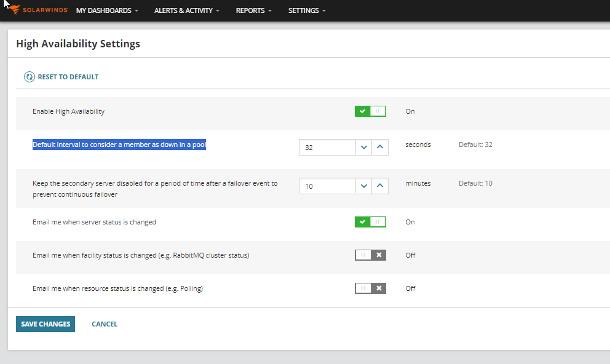Image resolution: width=610 pixels, height=364 pixels.
Task: Decrease the failover disabled minutes value
Action: [x=364, y=186]
